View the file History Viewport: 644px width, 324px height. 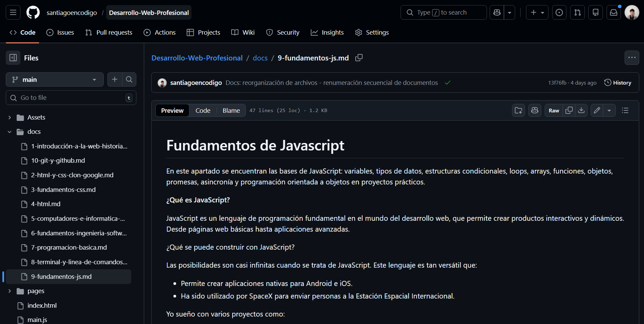pos(618,83)
